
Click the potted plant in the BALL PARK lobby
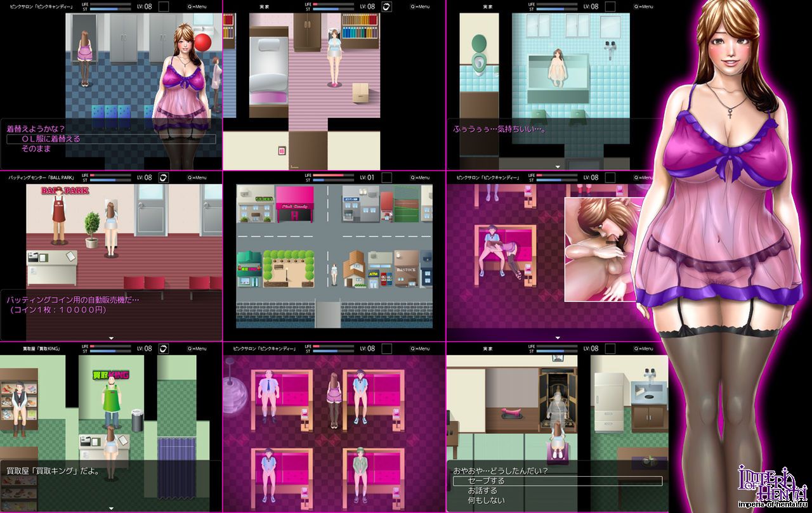(93, 230)
